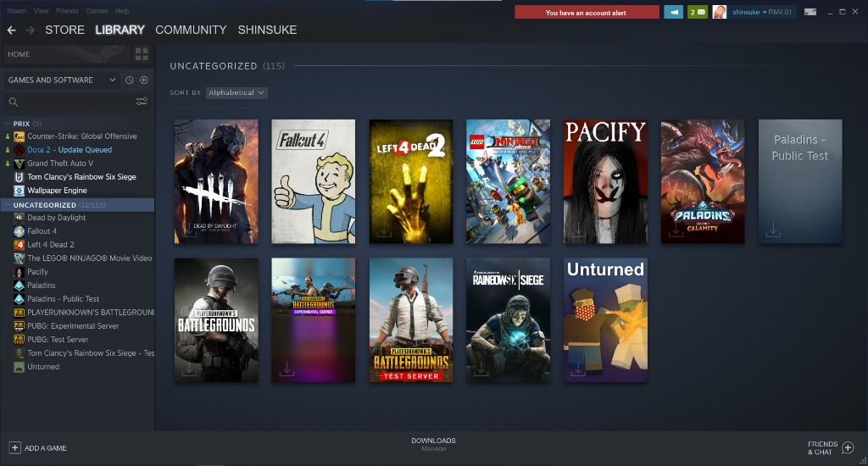Image resolution: width=868 pixels, height=466 pixels.
Task: Switch to grid collections view icon
Action: [x=142, y=53]
